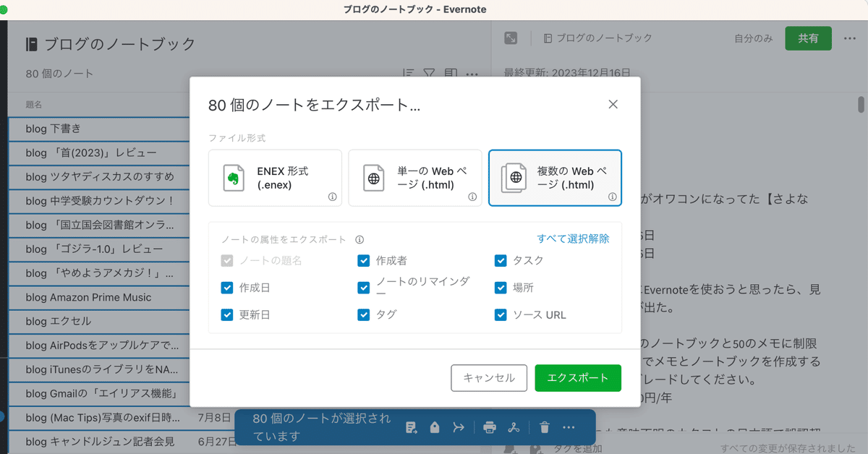Image resolution: width=868 pixels, height=454 pixels.
Task: Click キャンセル button
Action: tap(489, 377)
